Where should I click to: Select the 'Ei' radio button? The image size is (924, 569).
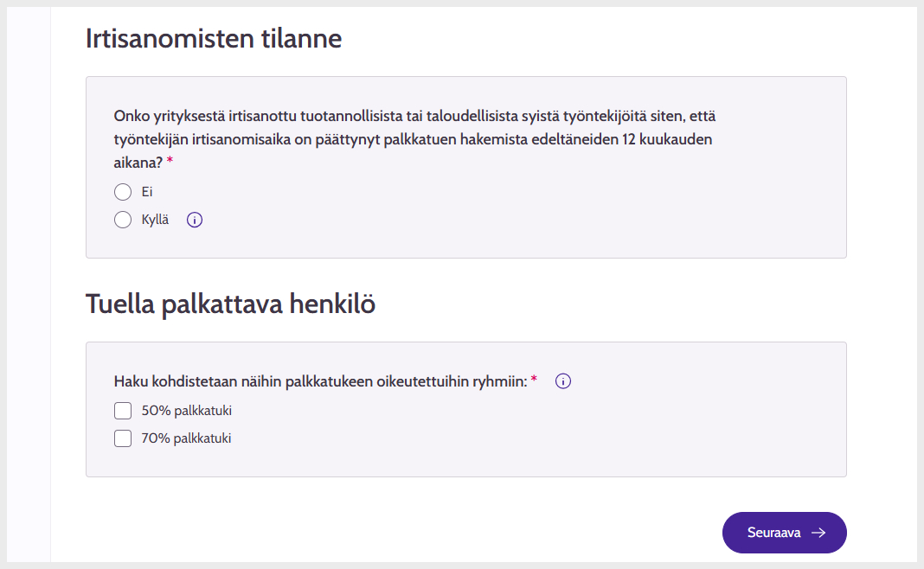[123, 192]
